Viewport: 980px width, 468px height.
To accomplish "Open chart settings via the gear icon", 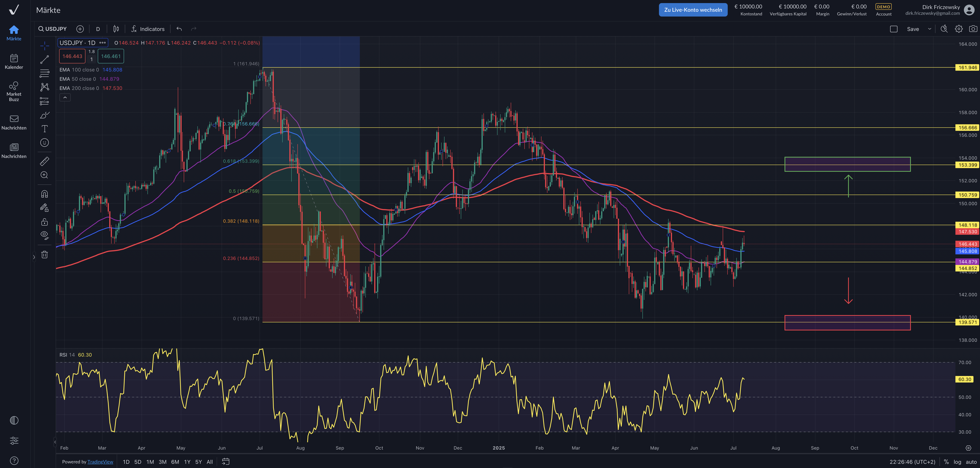I will tap(959, 29).
